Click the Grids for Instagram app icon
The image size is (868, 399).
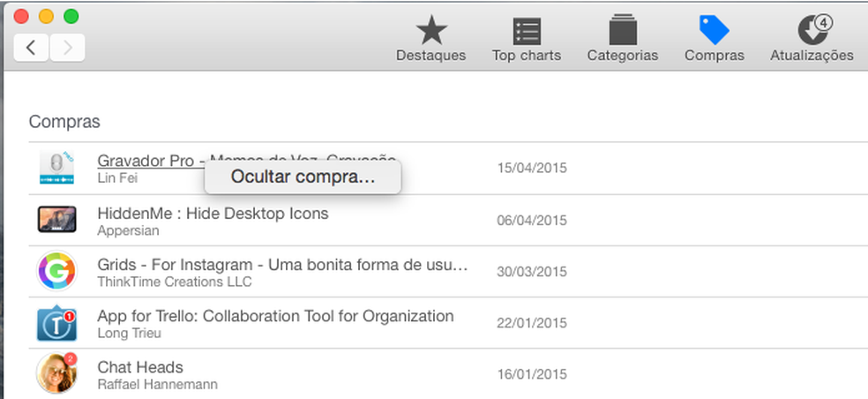coord(56,271)
